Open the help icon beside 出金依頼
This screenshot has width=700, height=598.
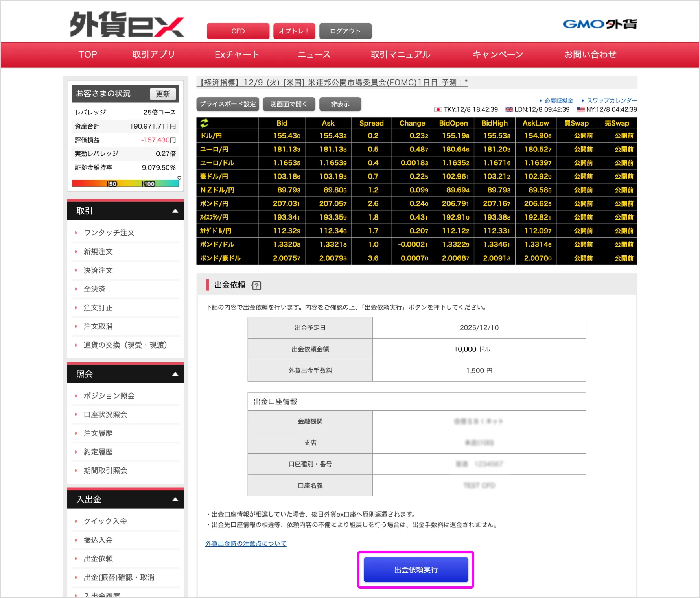coord(256,286)
